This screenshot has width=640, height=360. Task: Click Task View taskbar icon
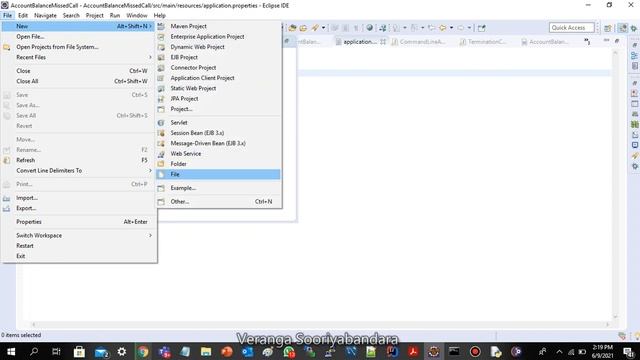56,351
